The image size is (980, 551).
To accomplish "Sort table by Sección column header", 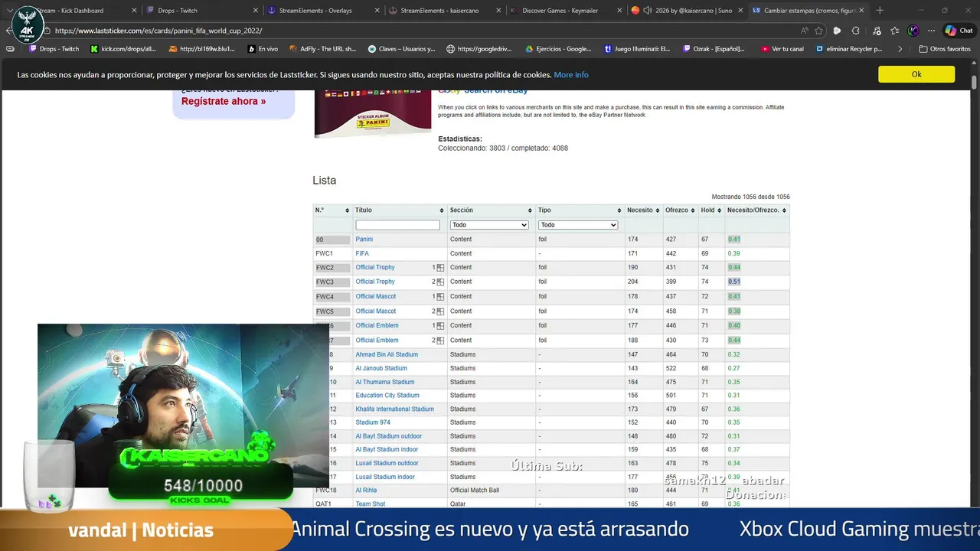I will [x=491, y=210].
